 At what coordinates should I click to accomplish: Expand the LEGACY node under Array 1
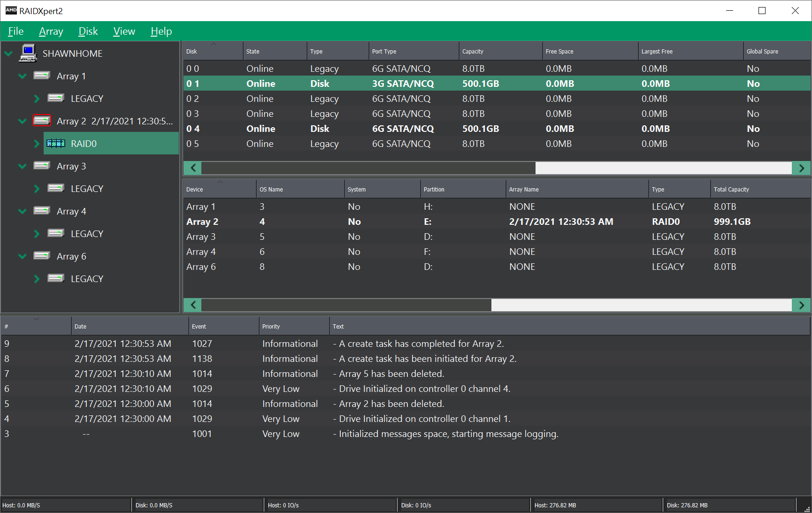click(37, 99)
